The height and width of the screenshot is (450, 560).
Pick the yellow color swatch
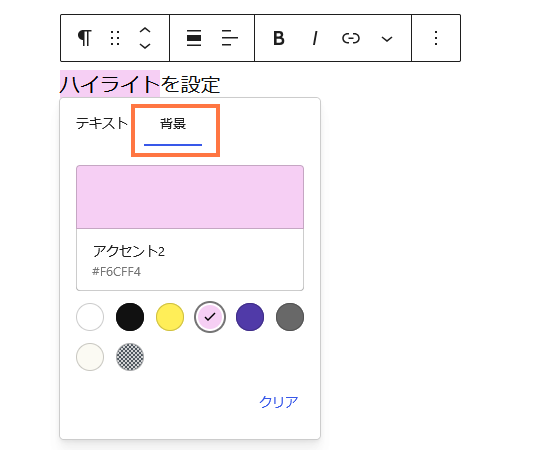pos(170,317)
